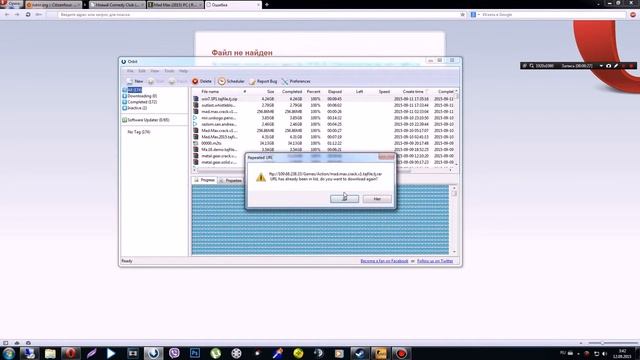Switch to the Progress tab
This screenshot has width=640, height=360.
204,180
